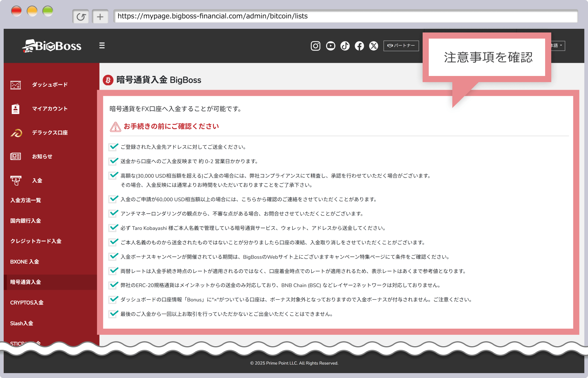
Task: Click the BigBoss logo
Action: point(51,46)
